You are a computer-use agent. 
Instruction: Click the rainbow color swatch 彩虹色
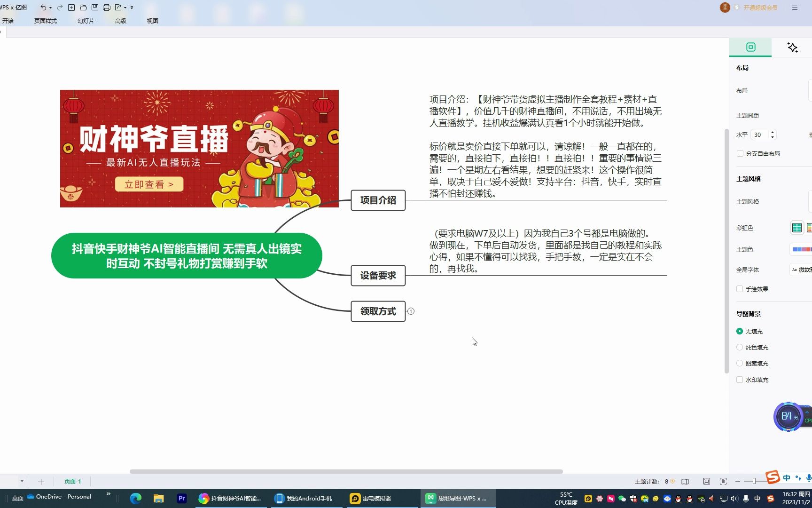pyautogui.click(x=796, y=227)
